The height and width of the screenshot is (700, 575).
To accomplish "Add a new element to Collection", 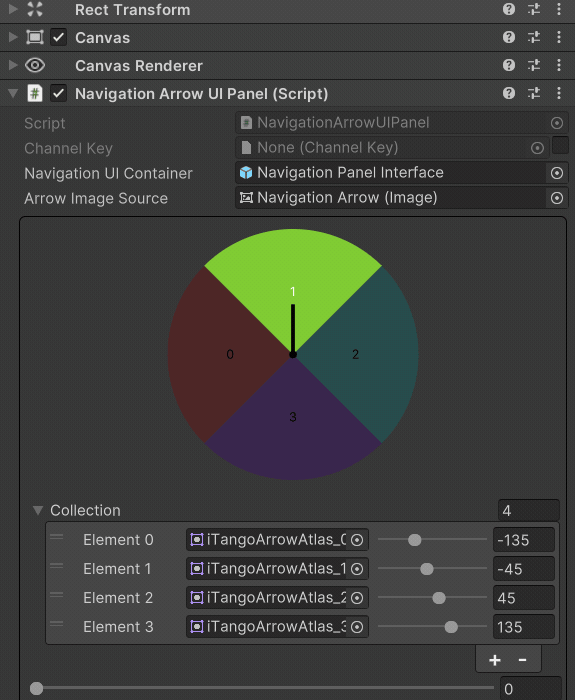I will pos(495,660).
